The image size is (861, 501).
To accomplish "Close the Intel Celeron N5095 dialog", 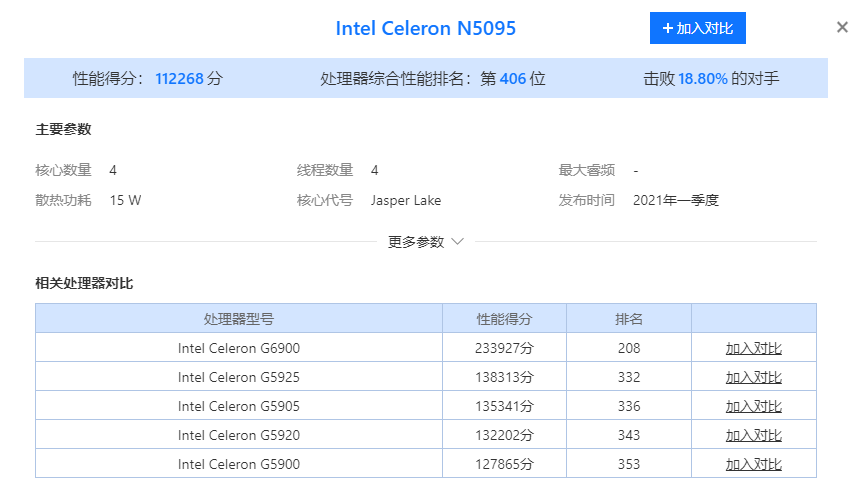I will click(842, 27).
